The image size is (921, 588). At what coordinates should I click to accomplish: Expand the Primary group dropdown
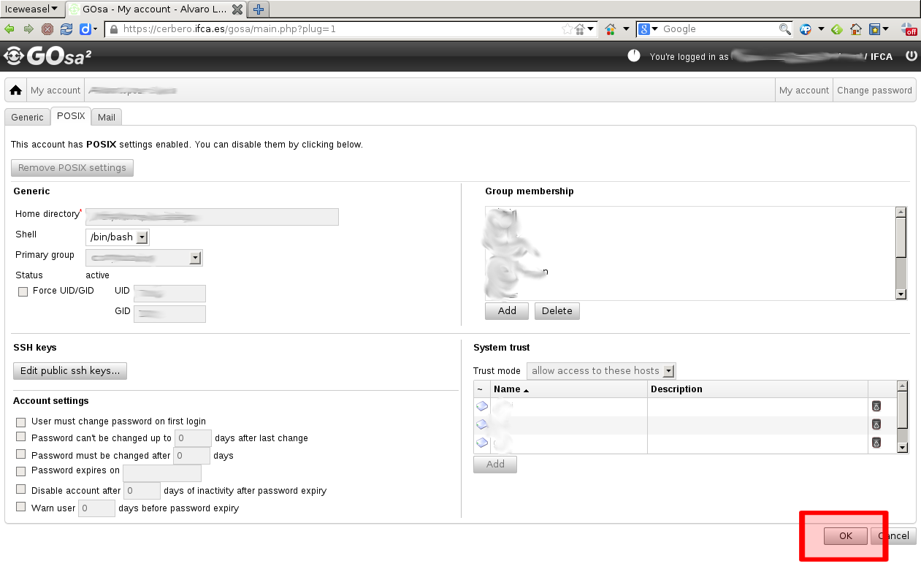(x=194, y=258)
